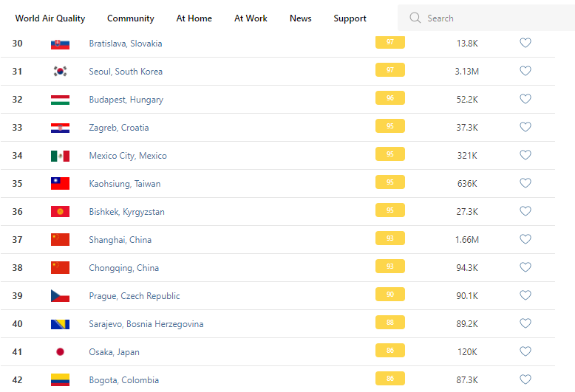This screenshot has width=575, height=392.
Task: Click the Taiwan flag icon
Action: (x=60, y=184)
